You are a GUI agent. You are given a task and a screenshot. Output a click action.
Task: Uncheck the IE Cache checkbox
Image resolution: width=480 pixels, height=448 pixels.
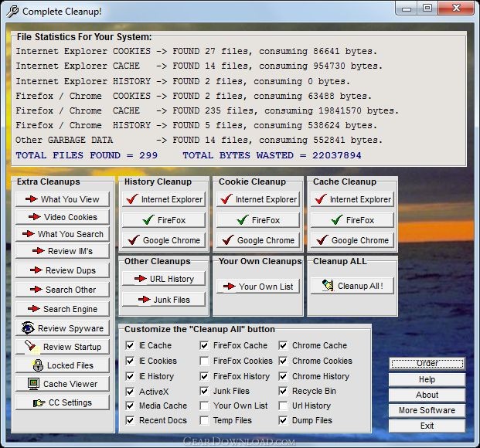130,345
